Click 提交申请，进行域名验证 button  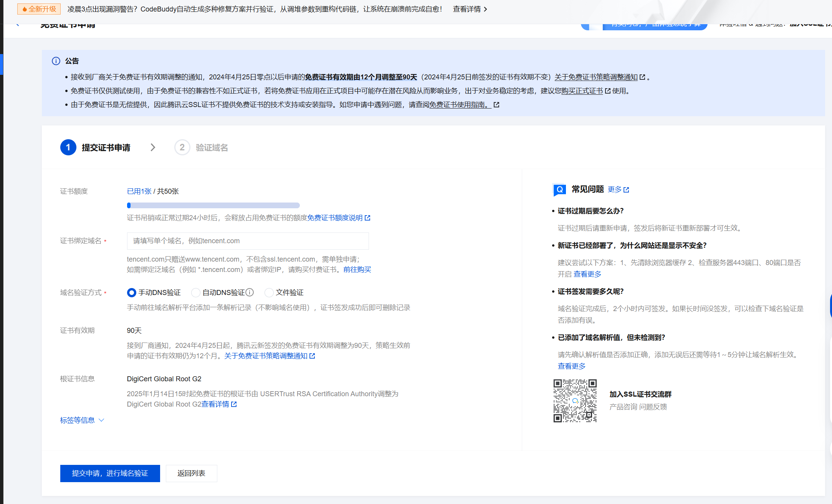[x=110, y=473]
